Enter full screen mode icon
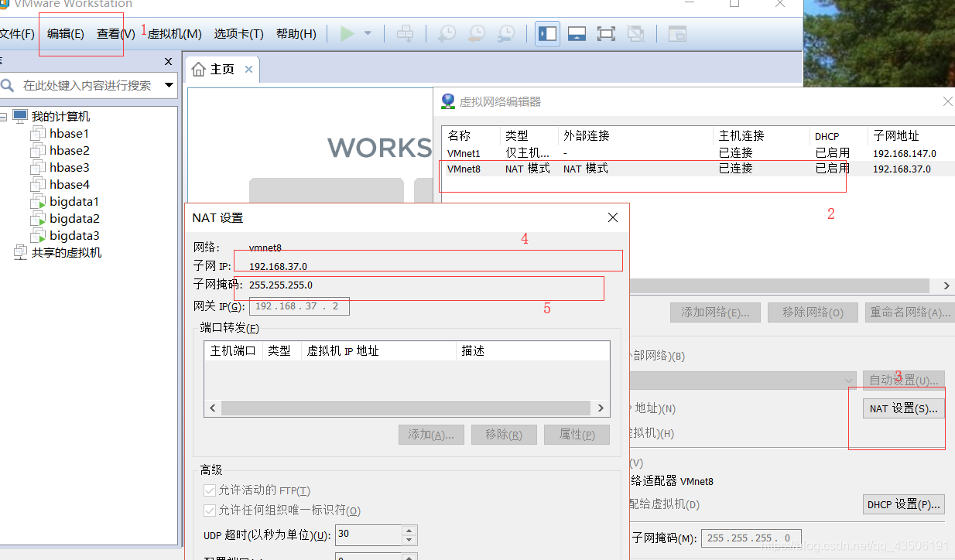 (606, 34)
